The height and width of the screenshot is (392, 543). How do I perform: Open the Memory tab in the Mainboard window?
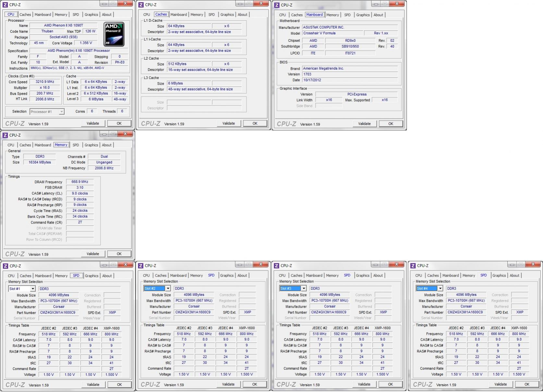click(332, 15)
